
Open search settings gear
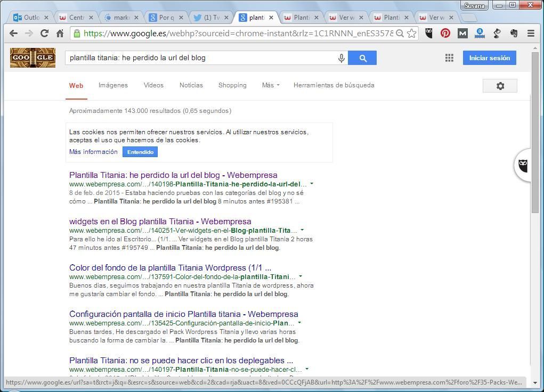[500, 86]
